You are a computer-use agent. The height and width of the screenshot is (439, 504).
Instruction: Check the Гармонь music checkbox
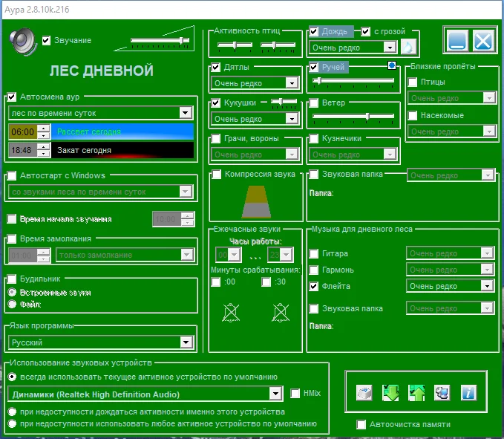[x=314, y=270]
